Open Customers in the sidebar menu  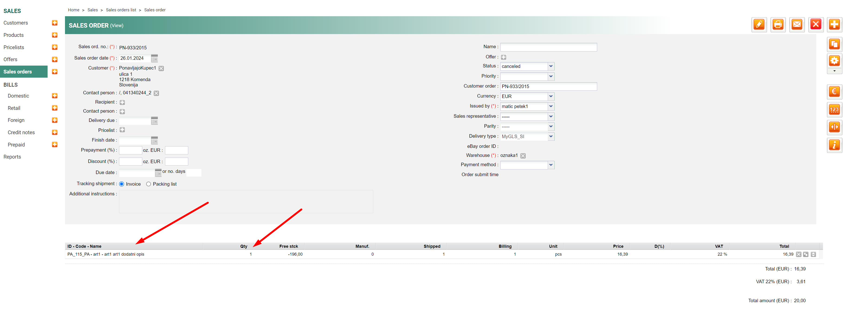tap(16, 23)
